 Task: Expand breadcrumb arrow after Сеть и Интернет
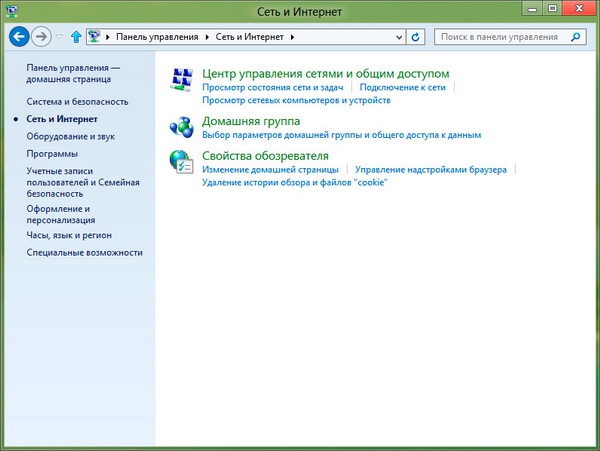(x=292, y=37)
